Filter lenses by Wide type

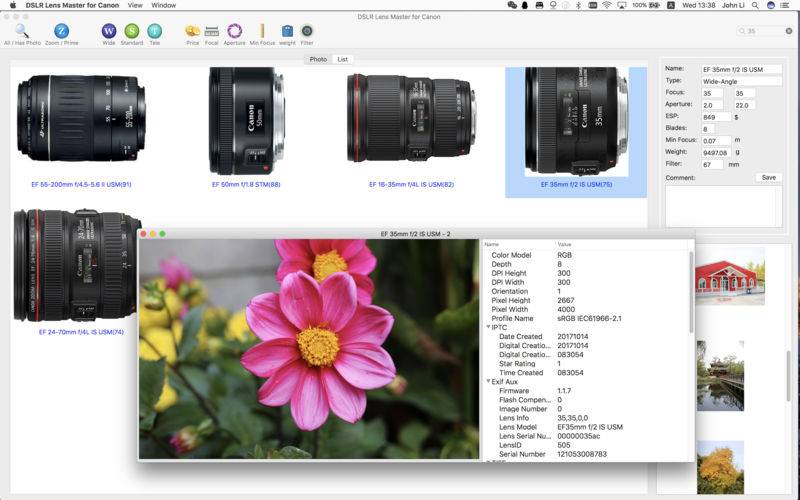(109, 31)
